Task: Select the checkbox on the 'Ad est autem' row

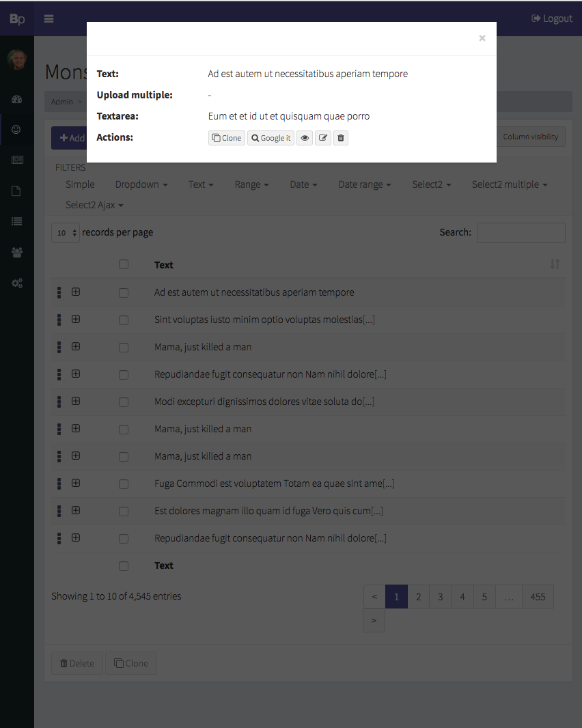Action: tap(124, 292)
